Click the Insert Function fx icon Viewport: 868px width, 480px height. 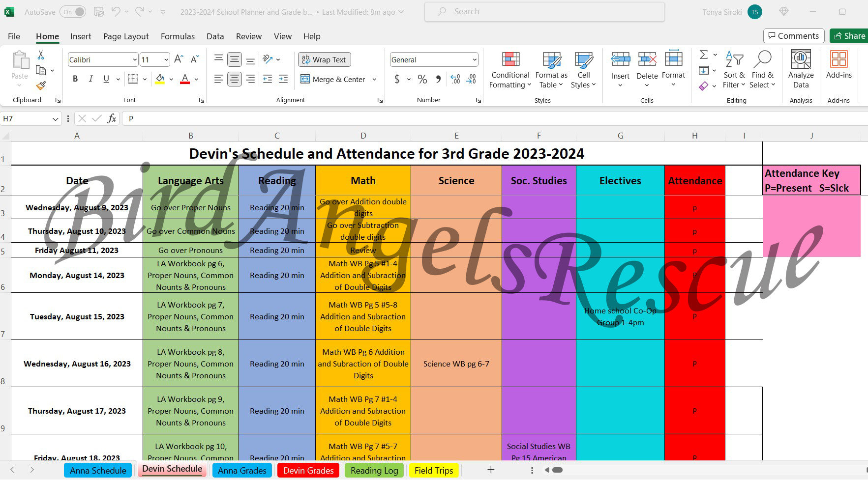click(112, 118)
